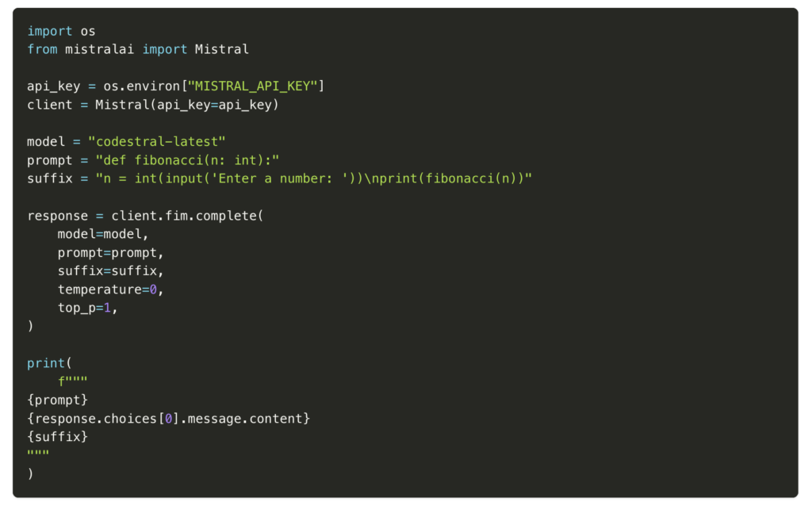Click the suffix string starting with "n = int(input"
812x506 pixels.
(313, 178)
